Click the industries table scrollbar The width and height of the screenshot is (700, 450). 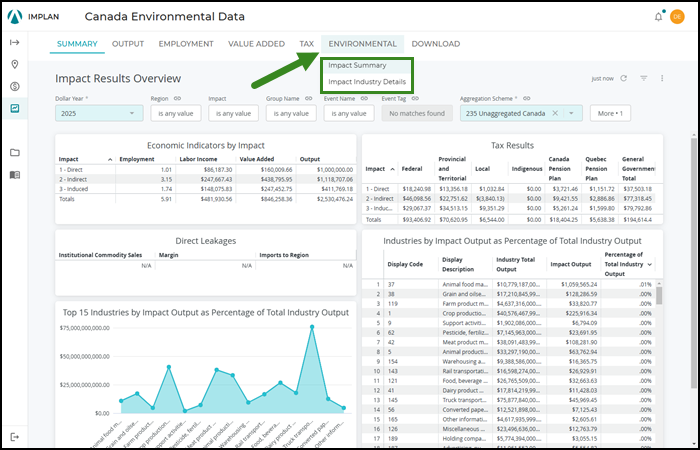[x=659, y=295]
